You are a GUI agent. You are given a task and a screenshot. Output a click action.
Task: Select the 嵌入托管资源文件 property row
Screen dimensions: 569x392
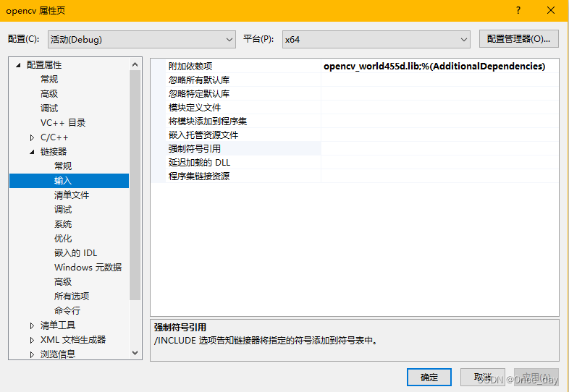pos(355,135)
